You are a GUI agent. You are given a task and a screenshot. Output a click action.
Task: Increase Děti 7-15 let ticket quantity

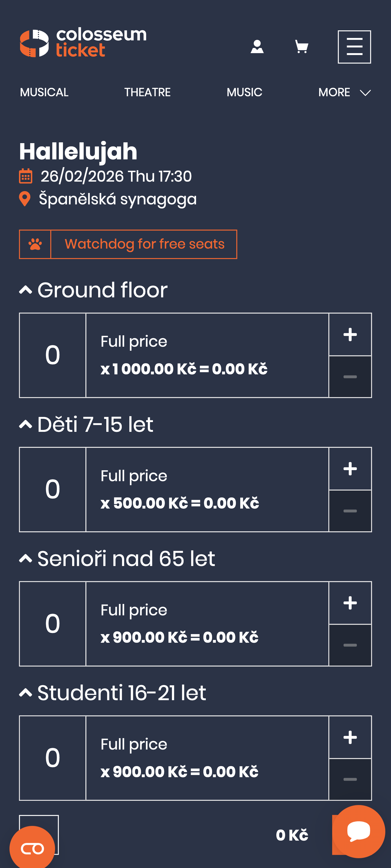pyautogui.click(x=350, y=469)
